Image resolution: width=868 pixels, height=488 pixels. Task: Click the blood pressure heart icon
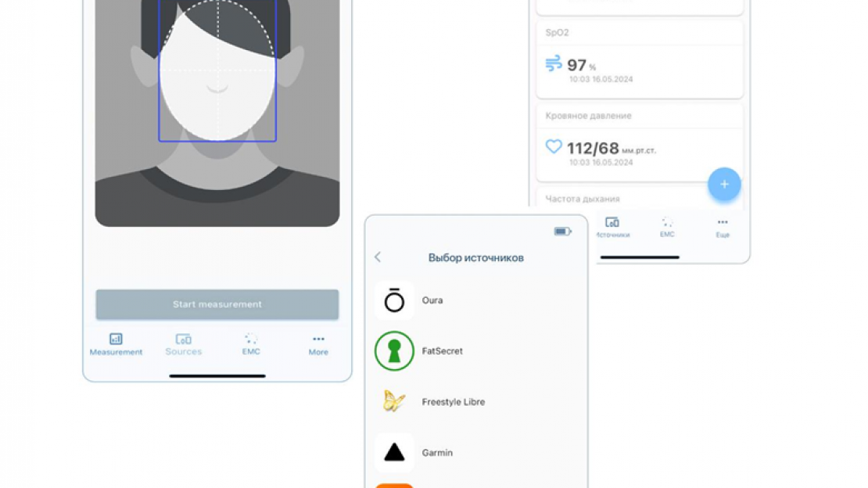pyautogui.click(x=554, y=146)
